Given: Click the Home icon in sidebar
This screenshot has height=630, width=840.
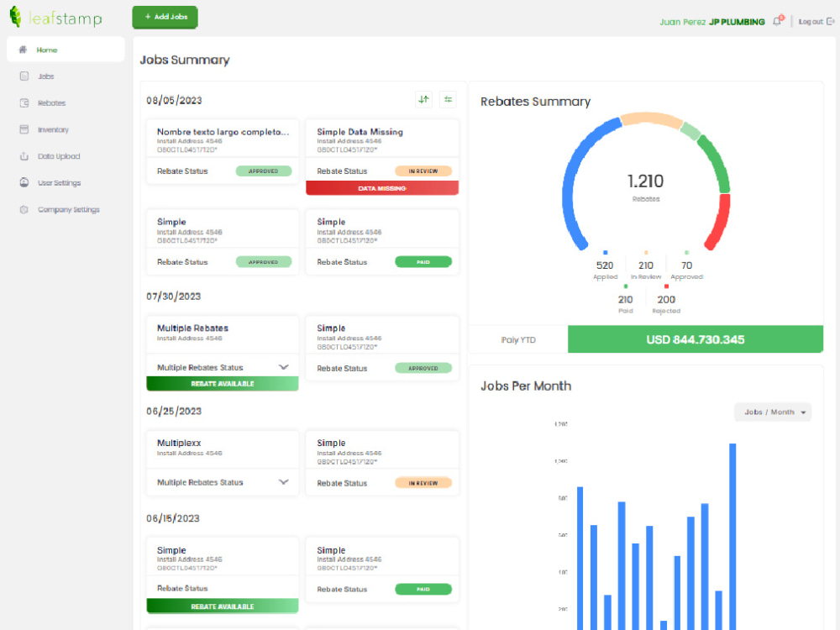Looking at the screenshot, I should (23, 50).
